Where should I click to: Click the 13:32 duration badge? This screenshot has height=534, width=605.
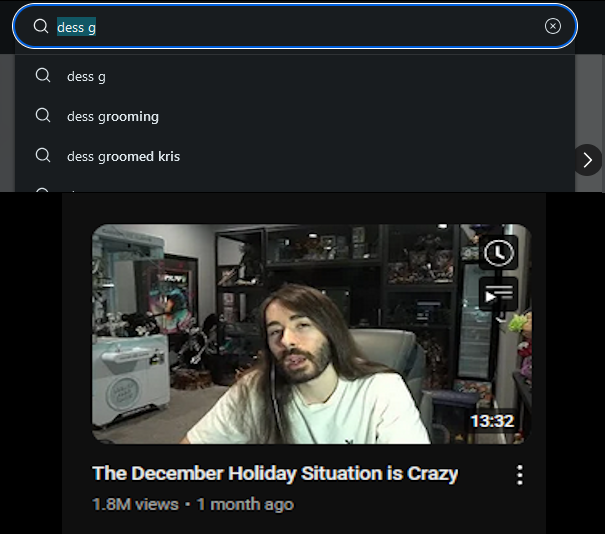click(x=492, y=421)
